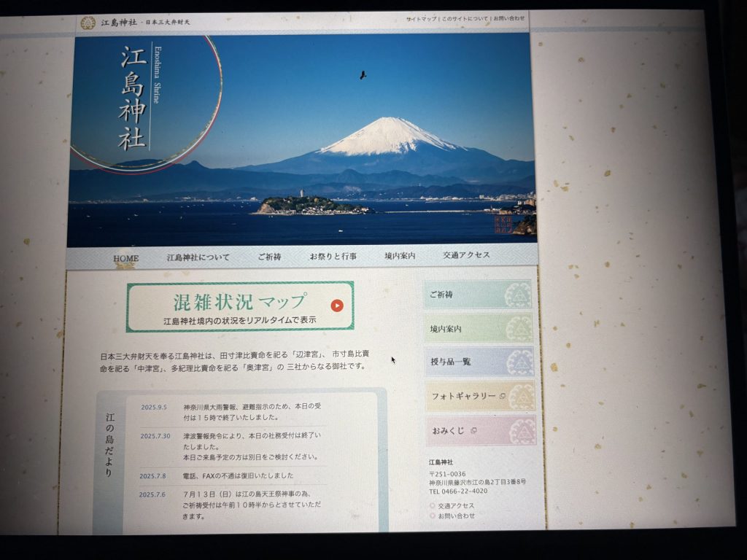This screenshot has width=747, height=560.
Task: Click the crest emblem on the ご祈祷 sidebar banner
Action: tap(517, 295)
